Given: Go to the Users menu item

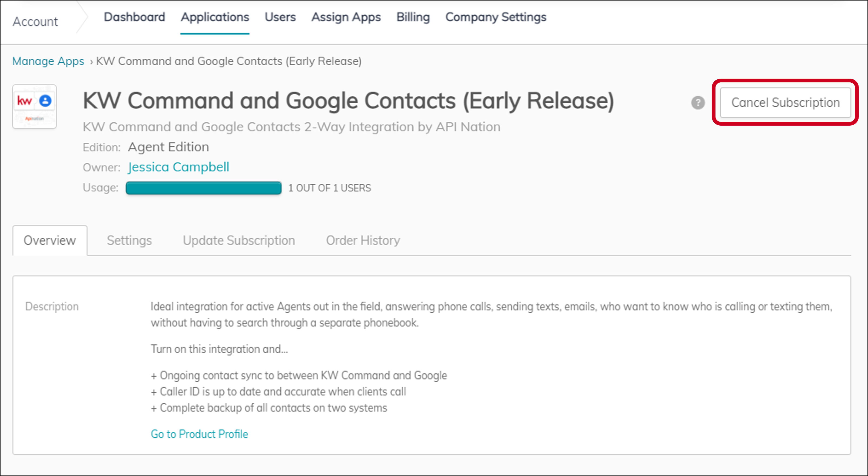Looking at the screenshot, I should 280,17.
